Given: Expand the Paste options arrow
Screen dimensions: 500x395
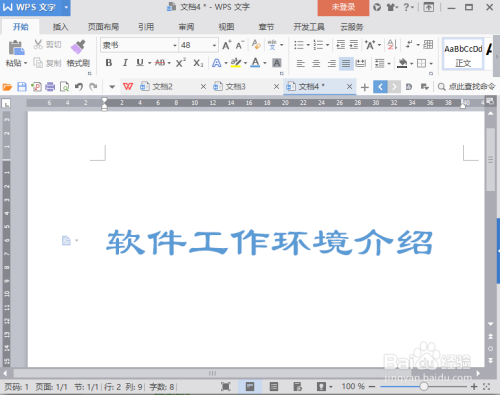Looking at the screenshot, I should coord(25,63).
